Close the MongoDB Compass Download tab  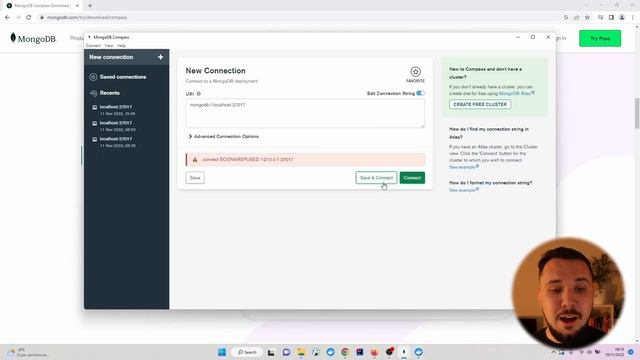click(77, 6)
